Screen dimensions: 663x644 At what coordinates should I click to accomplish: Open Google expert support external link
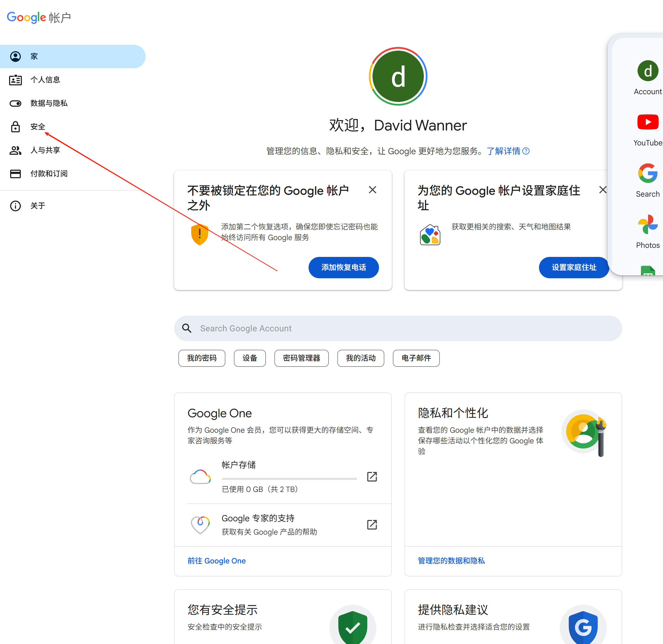[372, 524]
